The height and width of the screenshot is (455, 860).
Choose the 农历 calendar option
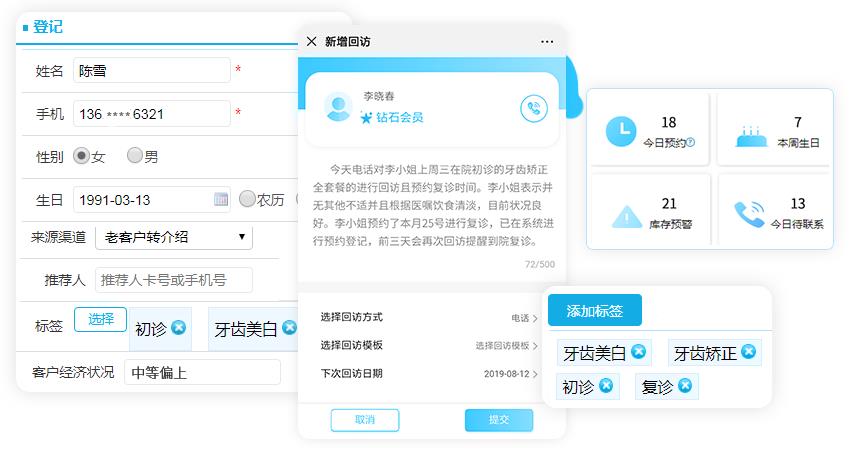pyautogui.click(x=247, y=199)
